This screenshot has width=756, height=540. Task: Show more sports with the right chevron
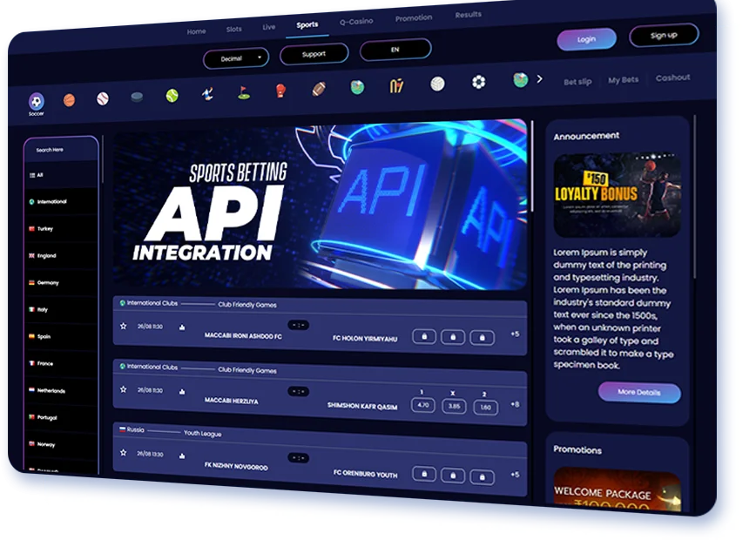539,78
